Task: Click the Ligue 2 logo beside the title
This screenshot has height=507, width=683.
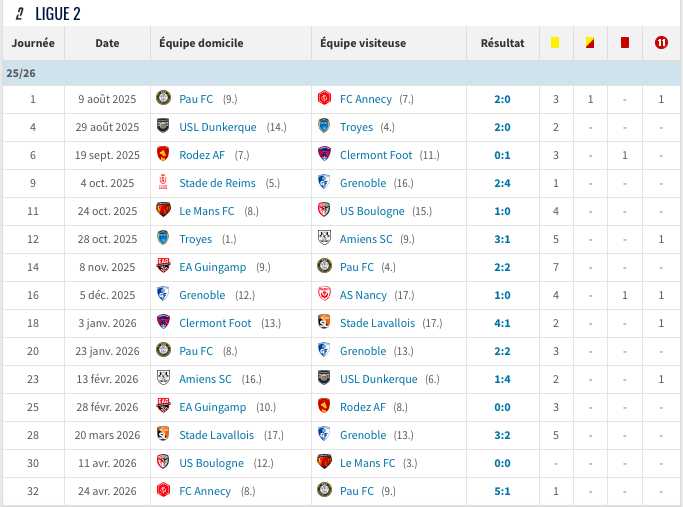Action: pyautogui.click(x=20, y=14)
